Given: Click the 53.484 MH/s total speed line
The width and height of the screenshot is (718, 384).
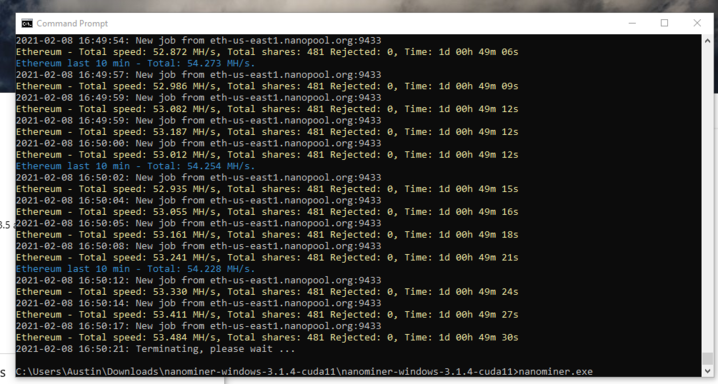Looking at the screenshot, I should 267,338.
